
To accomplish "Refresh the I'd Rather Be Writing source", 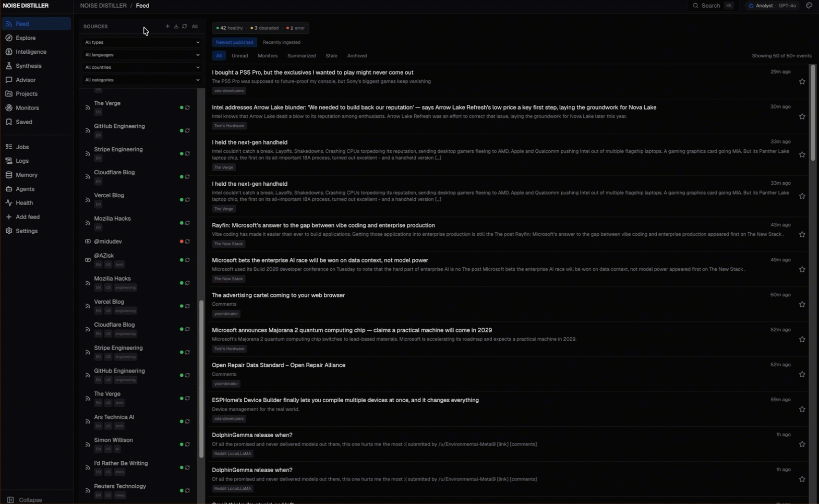I will (x=187, y=468).
